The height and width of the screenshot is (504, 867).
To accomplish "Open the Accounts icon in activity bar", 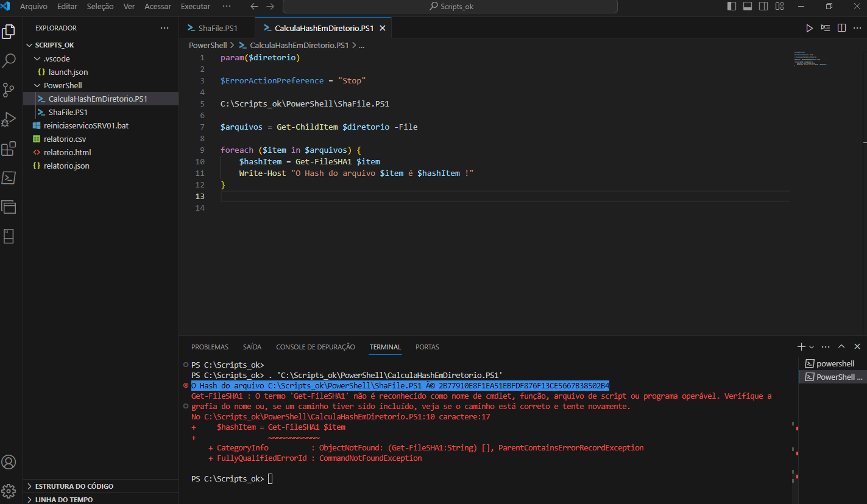I will [9, 462].
